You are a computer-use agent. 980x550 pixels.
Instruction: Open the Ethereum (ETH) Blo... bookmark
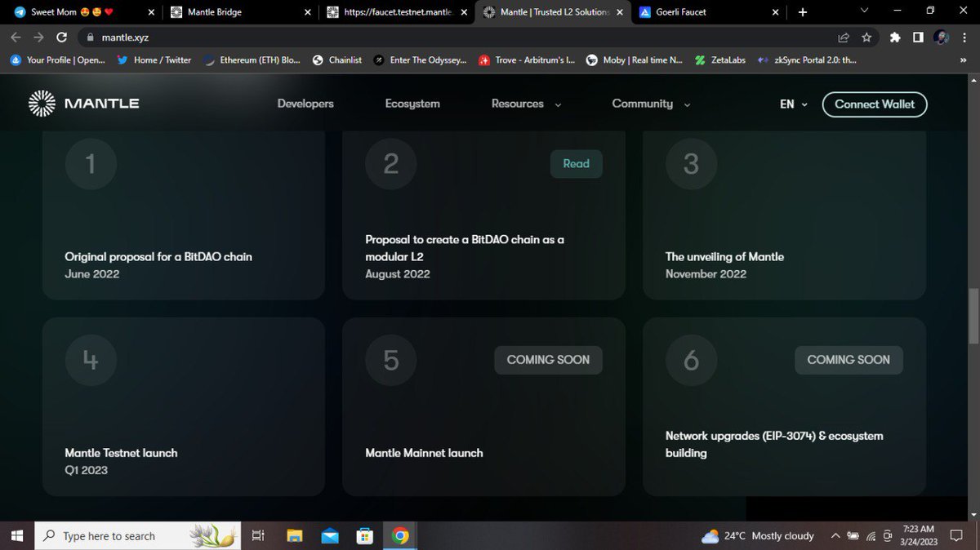(x=252, y=60)
